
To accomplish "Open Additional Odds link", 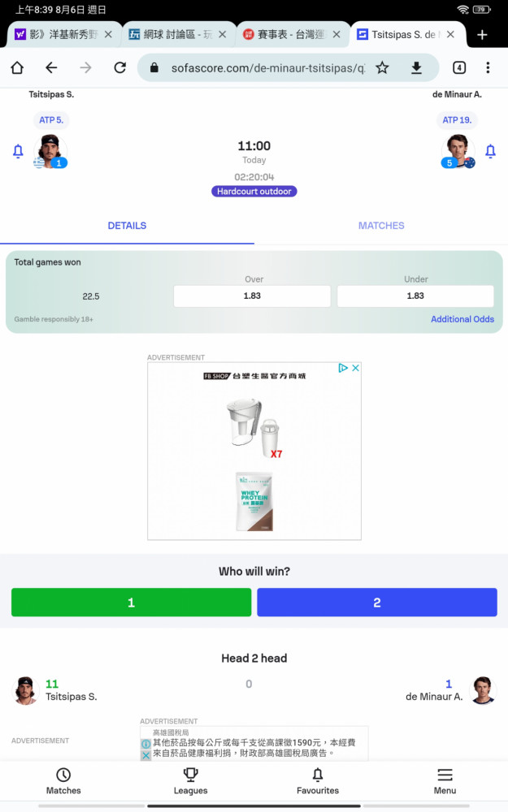I will click(462, 319).
